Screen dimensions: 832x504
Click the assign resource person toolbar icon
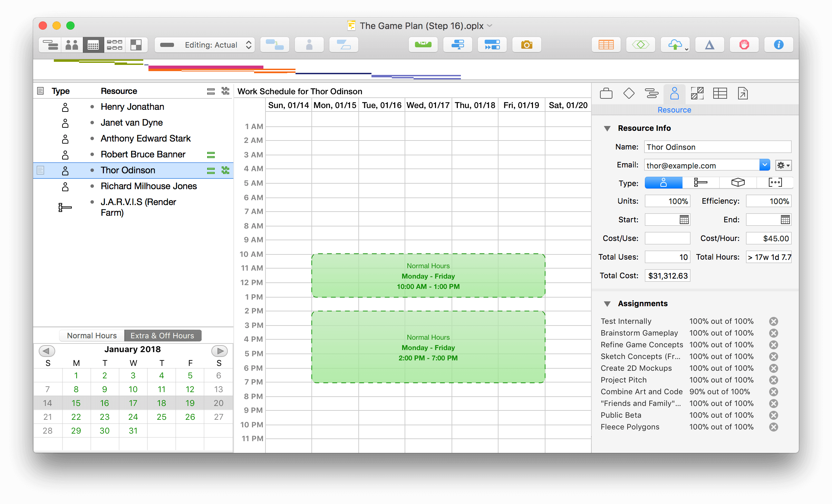click(x=309, y=45)
